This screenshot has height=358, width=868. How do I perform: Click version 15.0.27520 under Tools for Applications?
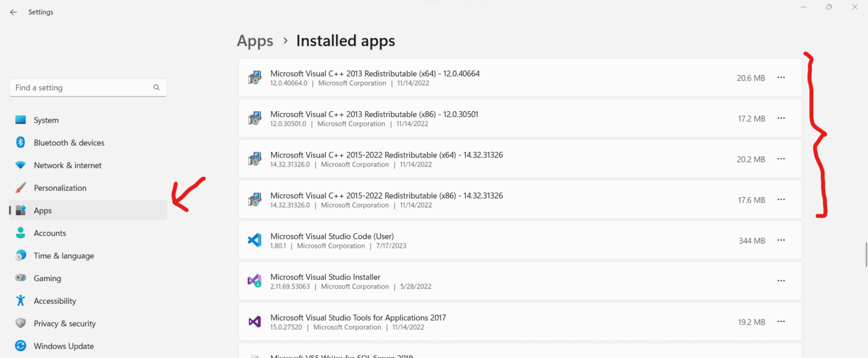tap(287, 327)
